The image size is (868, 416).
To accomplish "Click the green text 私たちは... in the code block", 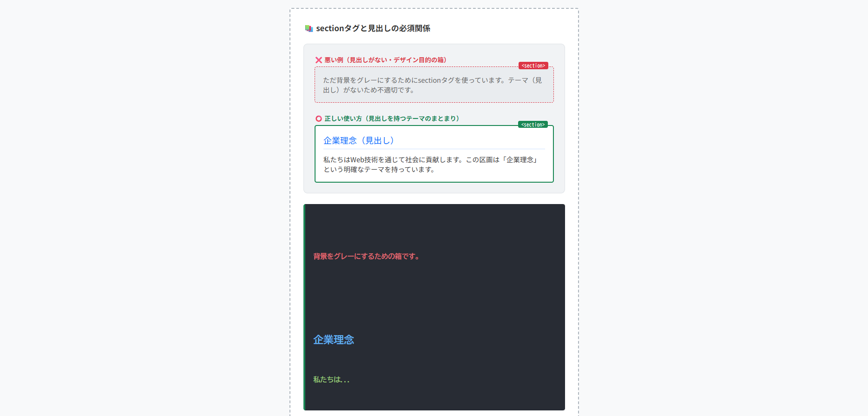I will pos(331,380).
